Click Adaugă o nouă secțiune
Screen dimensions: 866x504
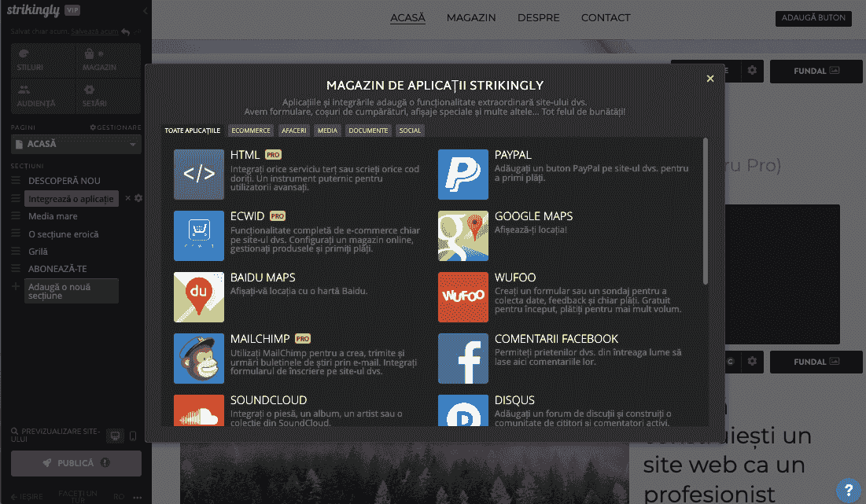(72, 291)
